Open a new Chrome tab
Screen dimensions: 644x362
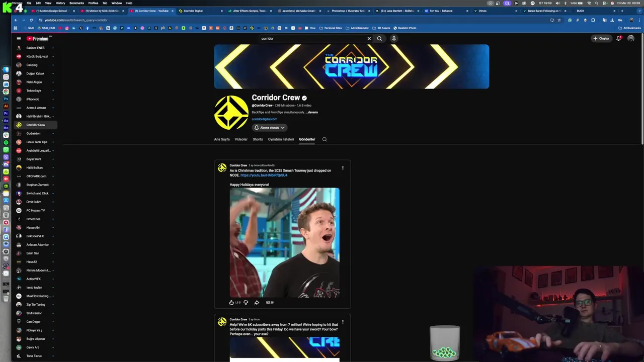pyautogui.click(x=622, y=11)
